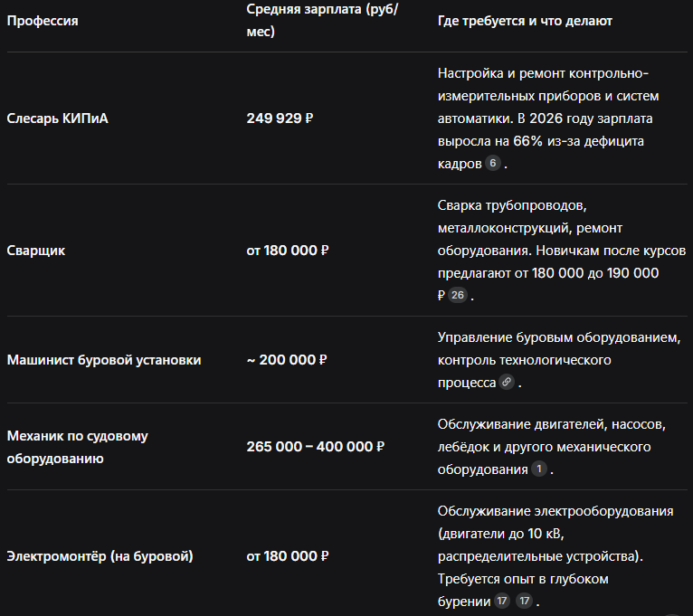Click the ~ 200 000 ₽ salary value
693x616 pixels.
287,360
